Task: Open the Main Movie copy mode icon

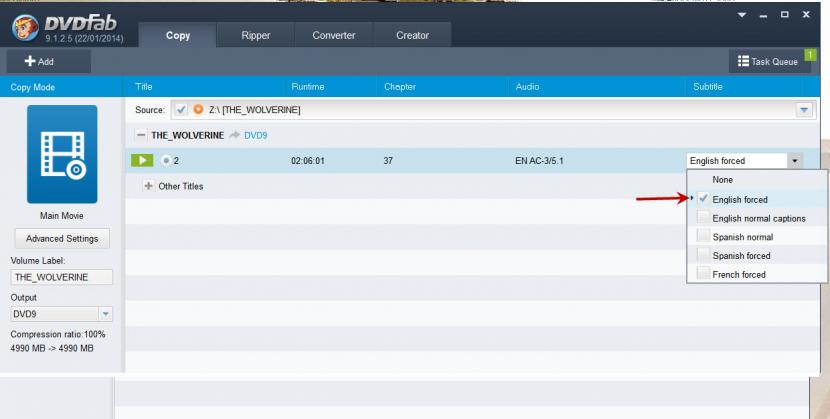Action: 62,154
